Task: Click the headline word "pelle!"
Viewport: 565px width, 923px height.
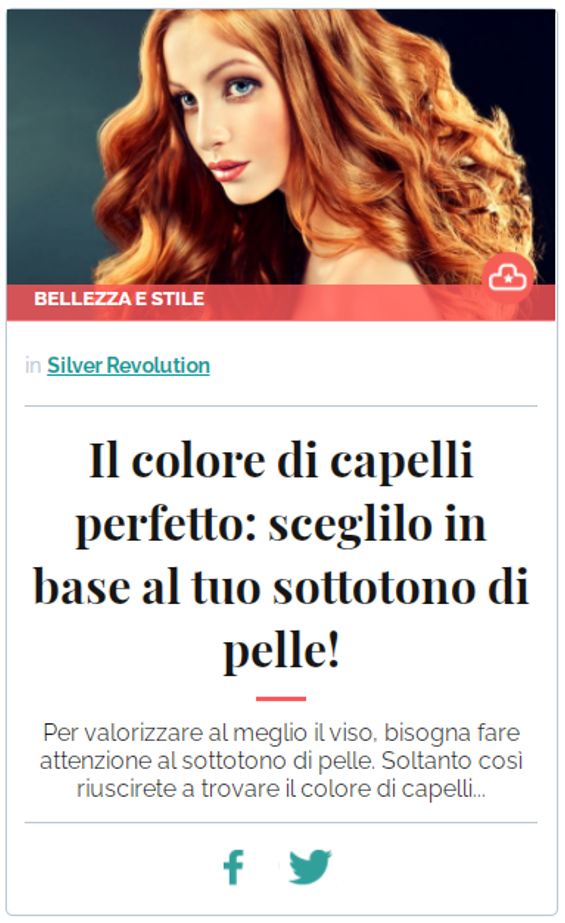Action: tap(281, 651)
